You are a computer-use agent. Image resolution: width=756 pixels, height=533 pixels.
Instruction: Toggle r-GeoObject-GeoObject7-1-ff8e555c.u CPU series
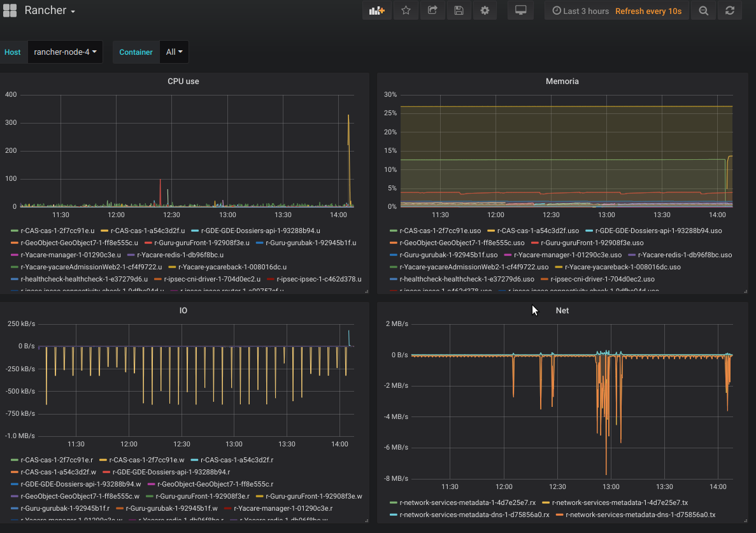click(x=79, y=243)
